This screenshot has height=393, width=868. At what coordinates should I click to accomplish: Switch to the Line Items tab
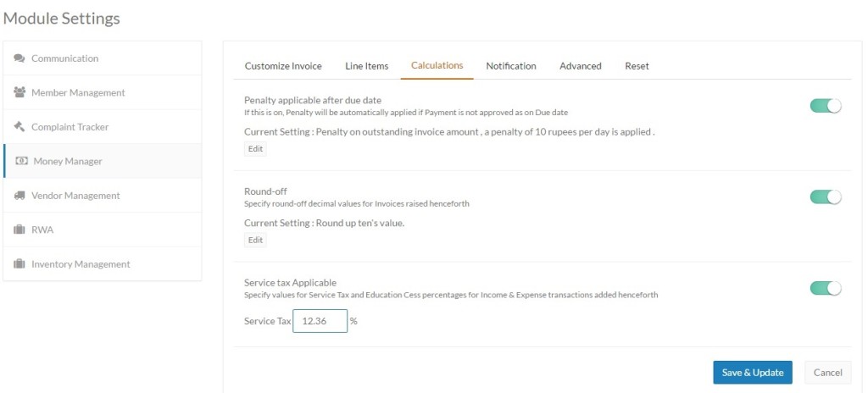[366, 66]
